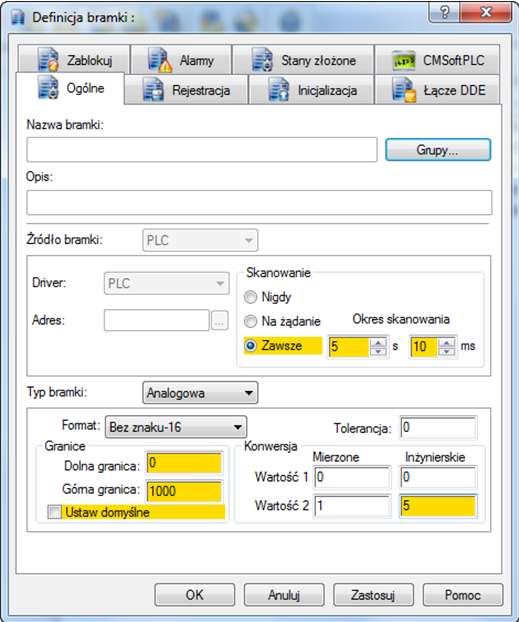Select the Ogólne tab
The width and height of the screenshot is (519, 622).
(x=70, y=88)
